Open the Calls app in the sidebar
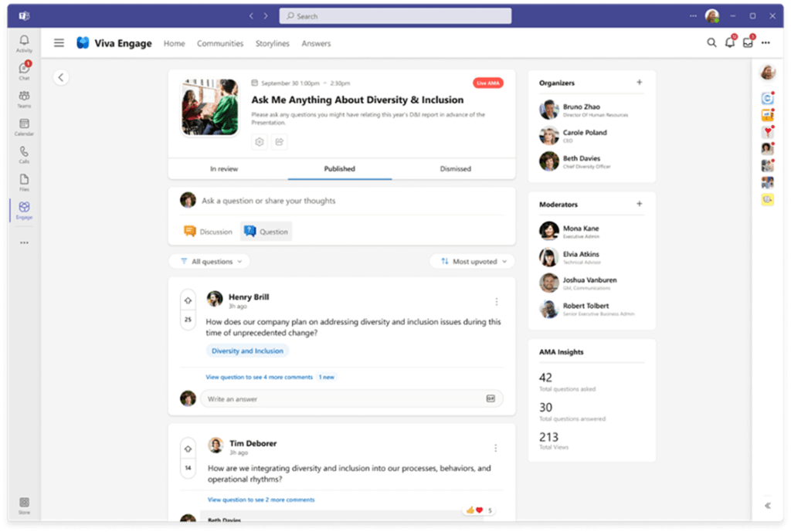791x532 pixels. (x=24, y=154)
